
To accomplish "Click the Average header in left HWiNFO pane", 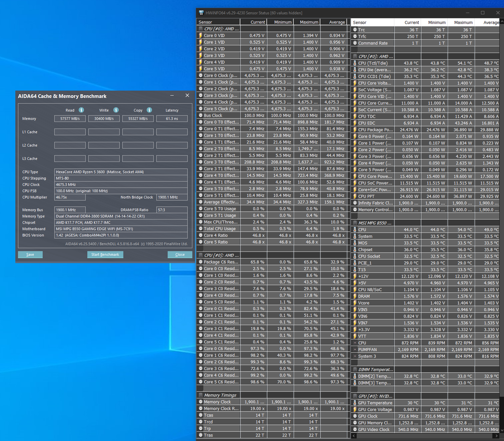I will [334, 22].
